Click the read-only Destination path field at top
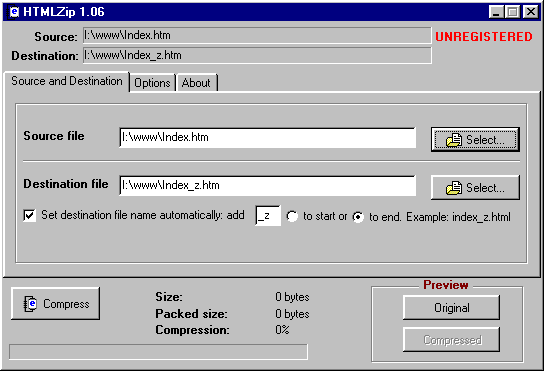This screenshot has height=371, width=544. [x=257, y=56]
